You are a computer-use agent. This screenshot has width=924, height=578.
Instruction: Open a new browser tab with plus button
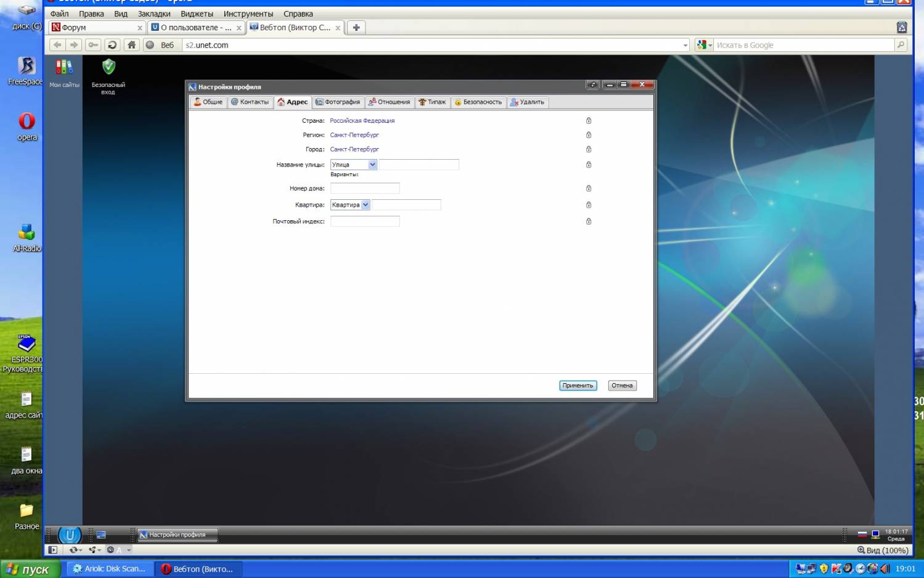click(x=356, y=27)
